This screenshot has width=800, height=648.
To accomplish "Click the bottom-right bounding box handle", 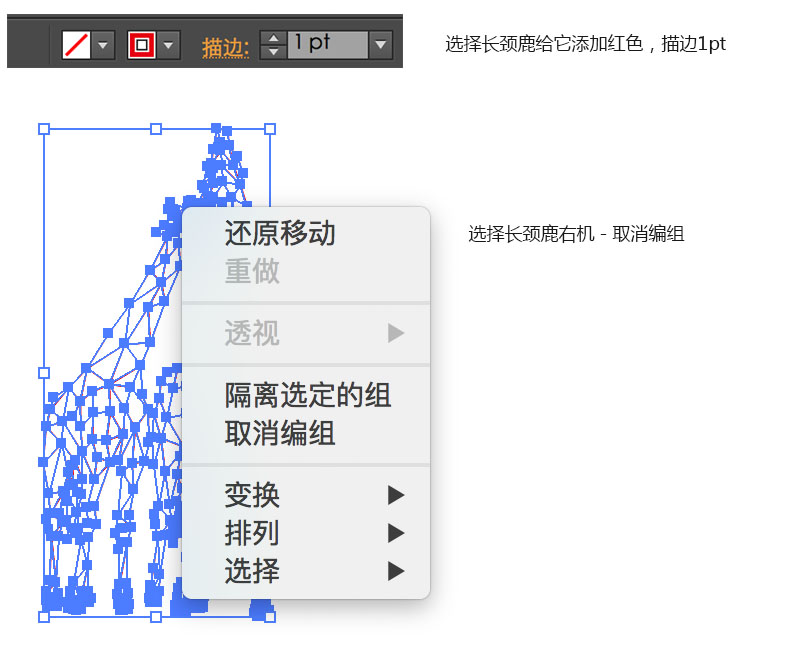I will (270, 617).
